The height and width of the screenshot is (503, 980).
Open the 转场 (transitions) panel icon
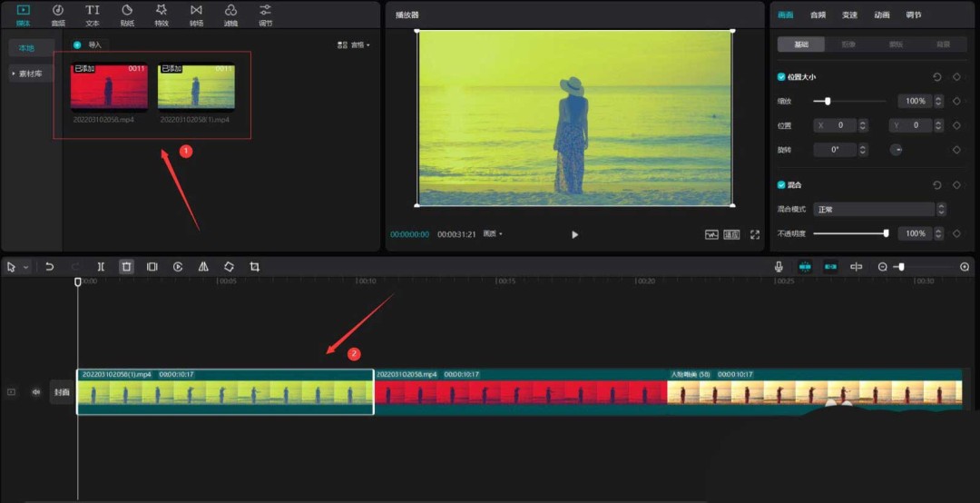tap(196, 14)
